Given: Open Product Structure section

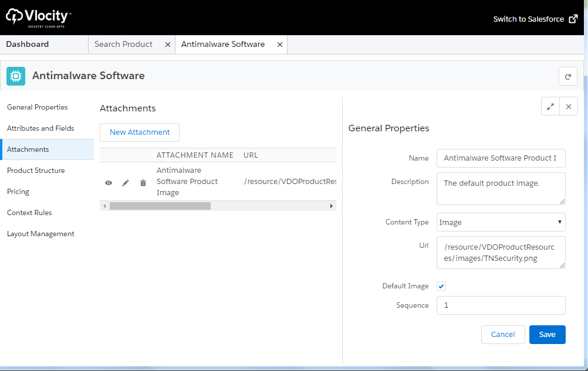Looking at the screenshot, I should [x=36, y=171].
